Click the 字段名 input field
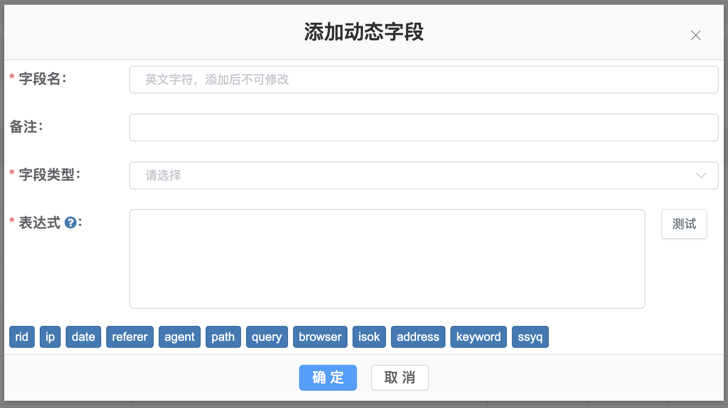The image size is (728, 408). point(423,80)
